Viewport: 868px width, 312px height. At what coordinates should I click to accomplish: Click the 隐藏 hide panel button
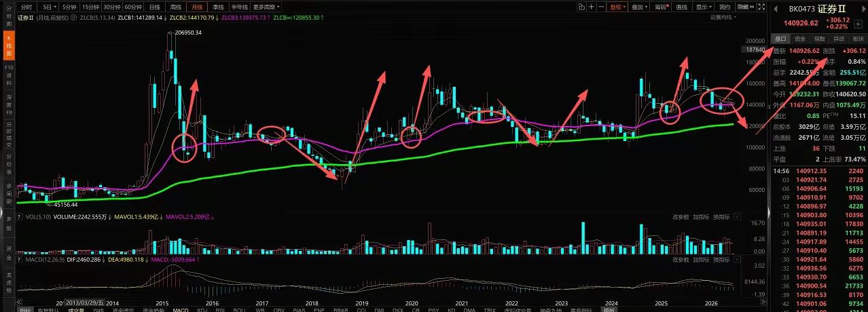tap(746, 7)
